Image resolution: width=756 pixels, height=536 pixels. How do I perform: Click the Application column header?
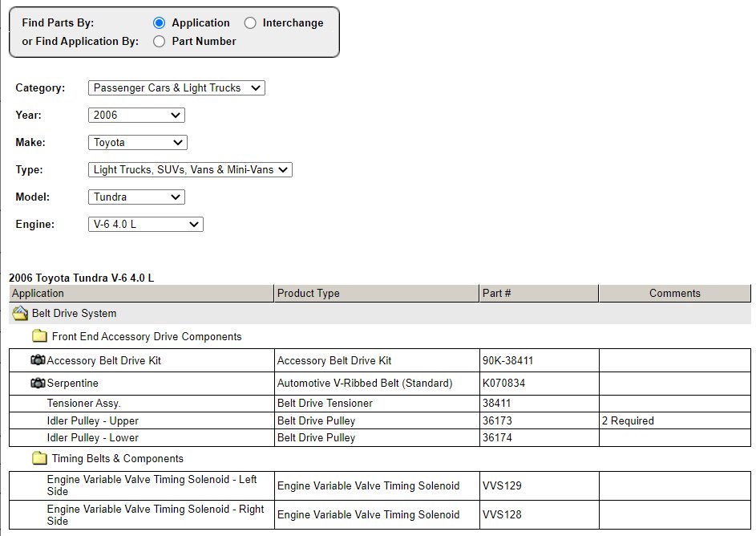[x=141, y=294]
